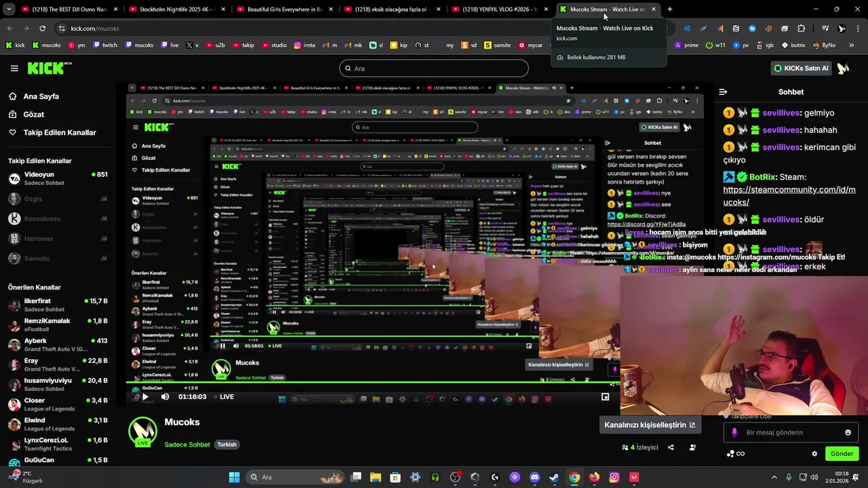Open the ilkerfirat recommended channel
The image size is (868, 488).
pos(58,305)
